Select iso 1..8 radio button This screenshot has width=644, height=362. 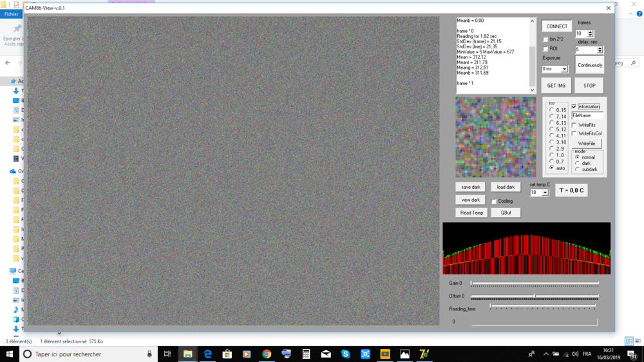552,155
